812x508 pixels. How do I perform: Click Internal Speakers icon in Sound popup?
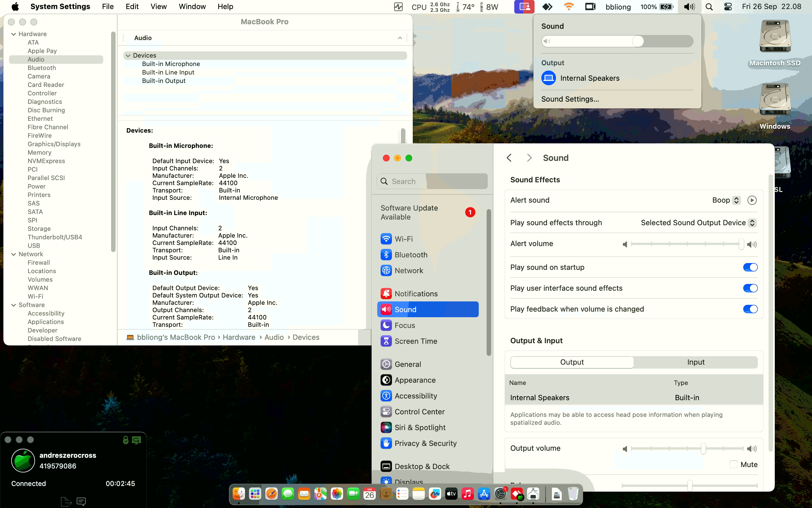pos(549,78)
